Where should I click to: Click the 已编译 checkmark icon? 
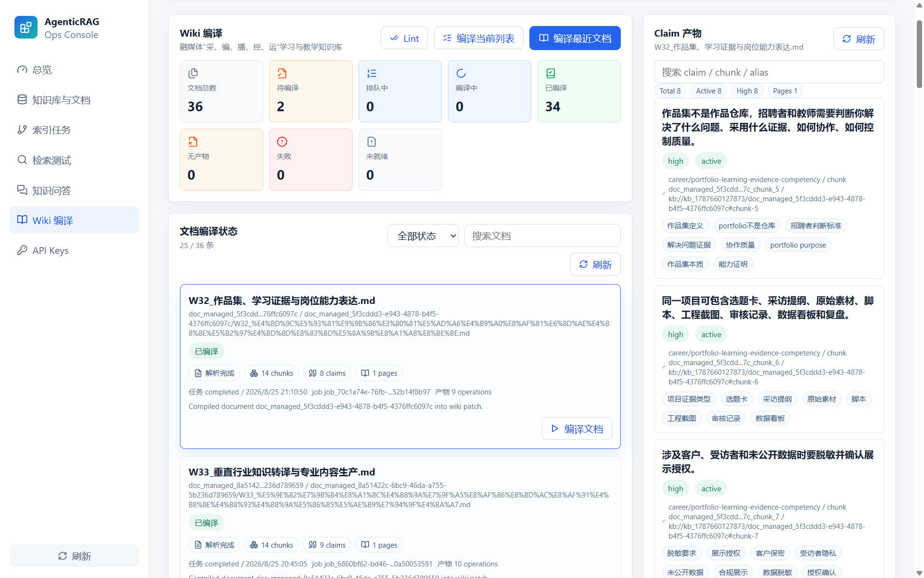point(551,73)
